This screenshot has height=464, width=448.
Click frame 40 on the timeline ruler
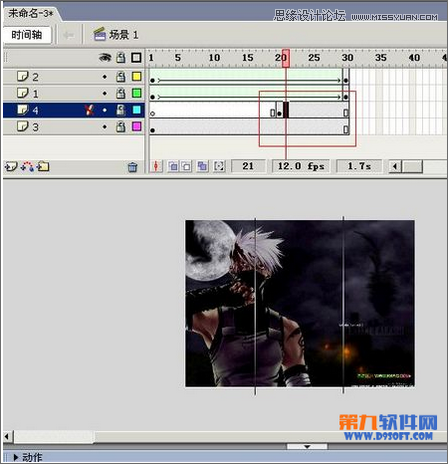coord(414,58)
